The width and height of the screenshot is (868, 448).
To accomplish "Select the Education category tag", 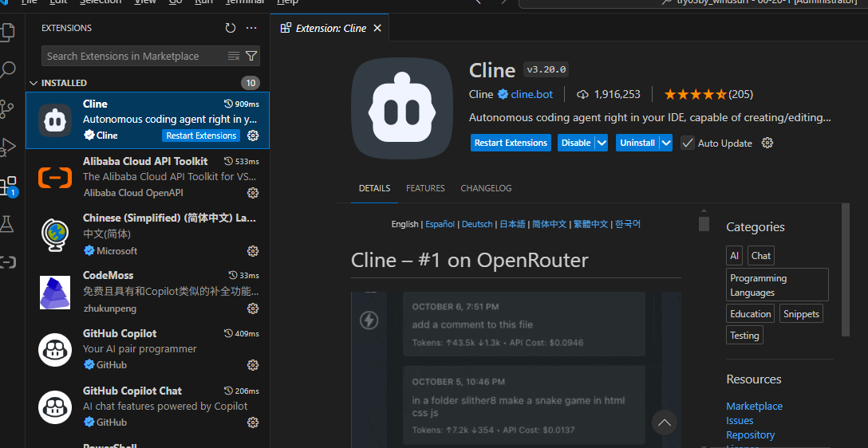I will (750, 313).
